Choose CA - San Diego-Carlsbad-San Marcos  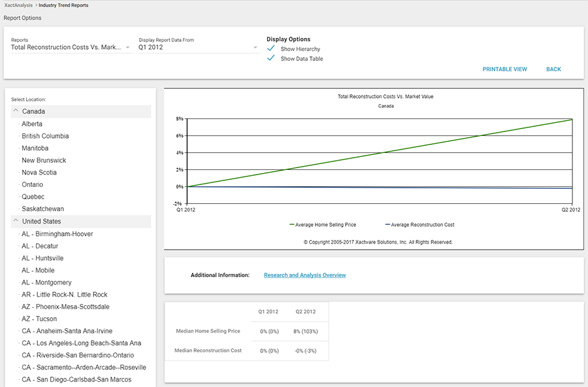(76, 380)
